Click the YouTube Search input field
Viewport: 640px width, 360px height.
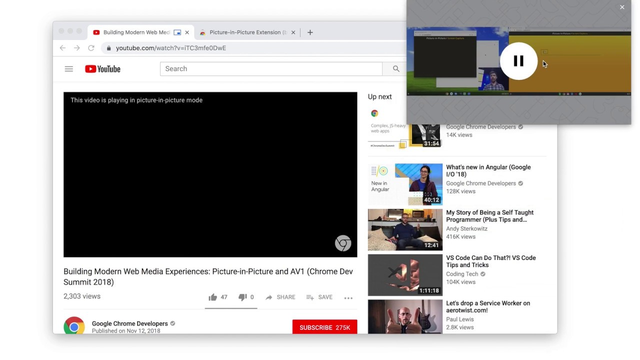tap(271, 69)
